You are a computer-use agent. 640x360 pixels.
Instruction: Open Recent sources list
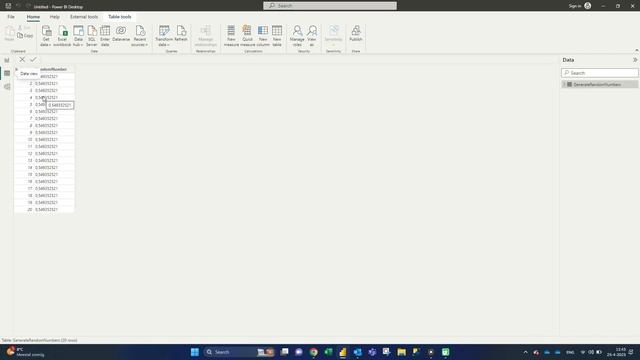[x=140, y=36]
